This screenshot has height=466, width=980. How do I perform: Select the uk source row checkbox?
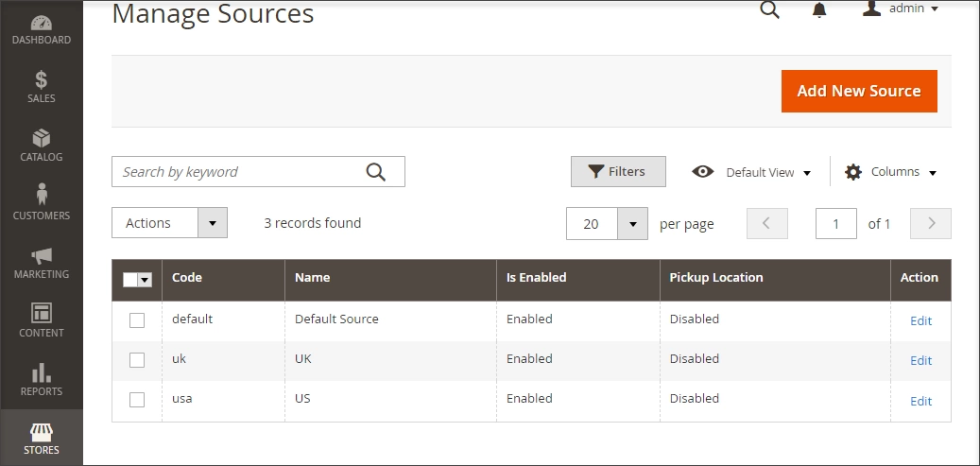coord(137,360)
